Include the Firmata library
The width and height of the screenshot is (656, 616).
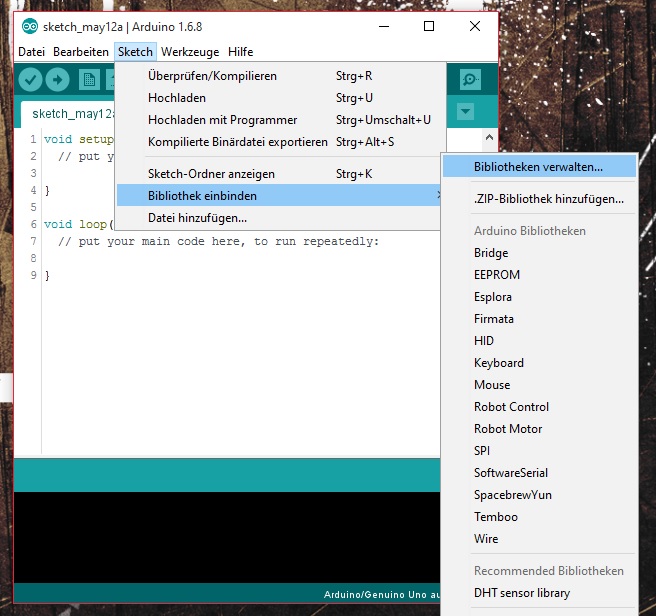pos(539,319)
